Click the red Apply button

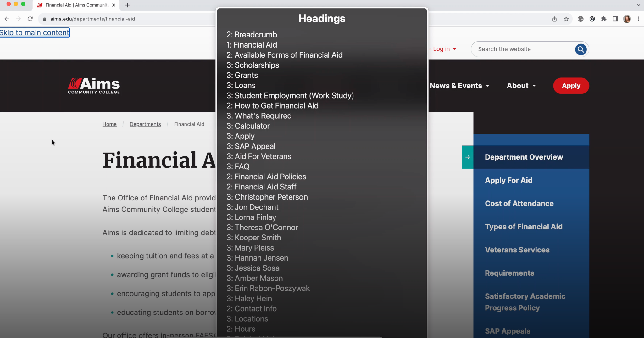[x=571, y=86]
